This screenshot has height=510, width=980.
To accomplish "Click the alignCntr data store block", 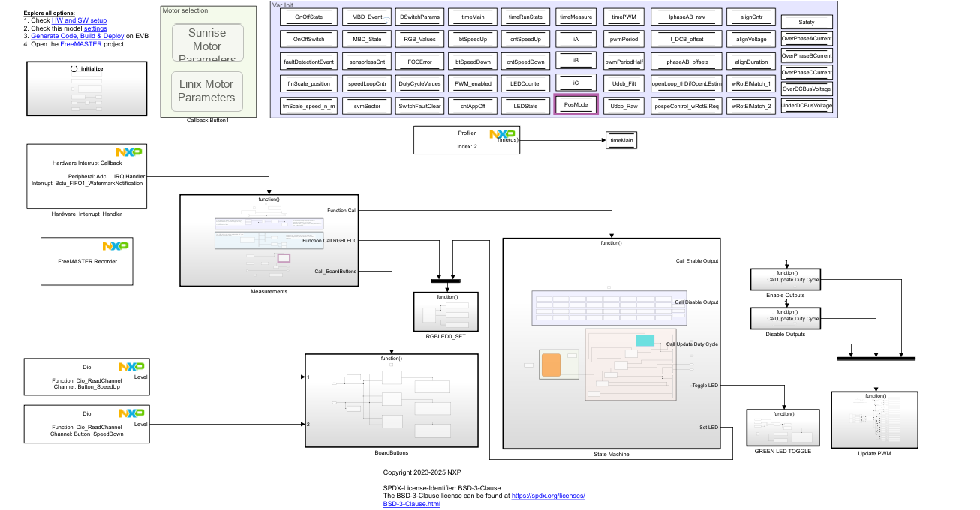I will (751, 16).
